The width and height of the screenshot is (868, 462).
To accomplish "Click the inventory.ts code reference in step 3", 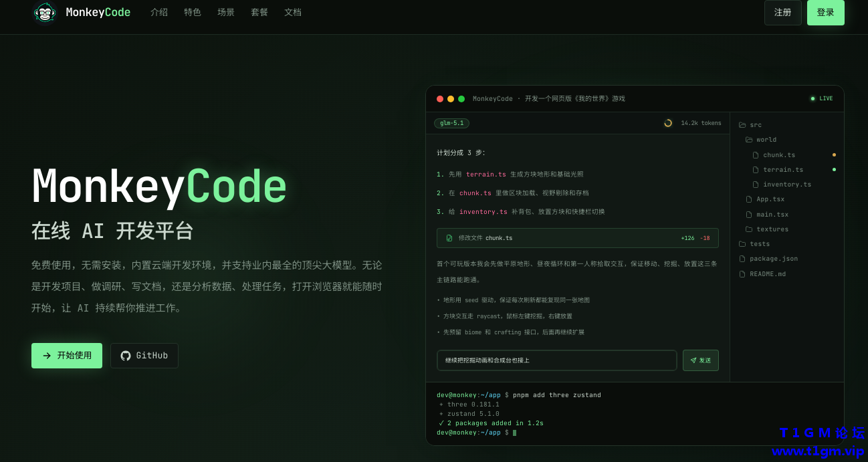I will point(483,212).
